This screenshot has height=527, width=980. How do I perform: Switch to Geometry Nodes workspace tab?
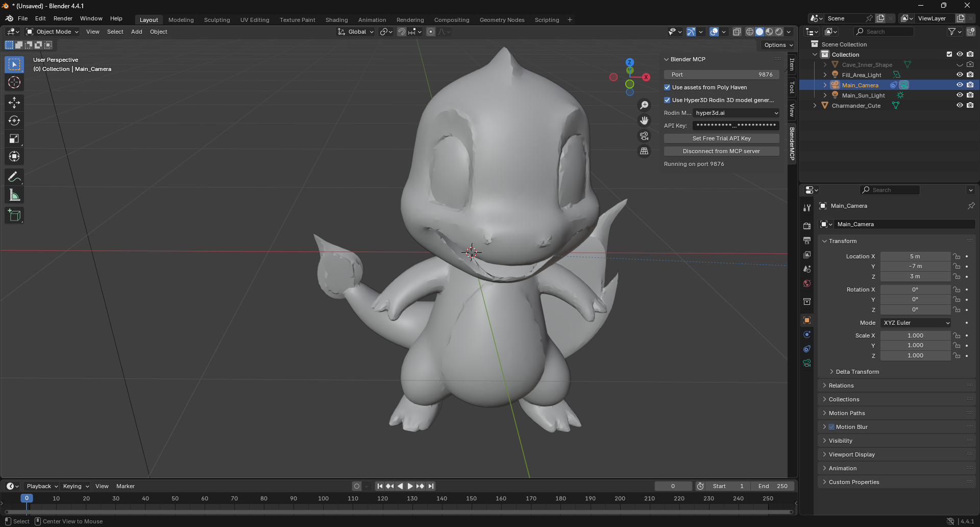(502, 20)
